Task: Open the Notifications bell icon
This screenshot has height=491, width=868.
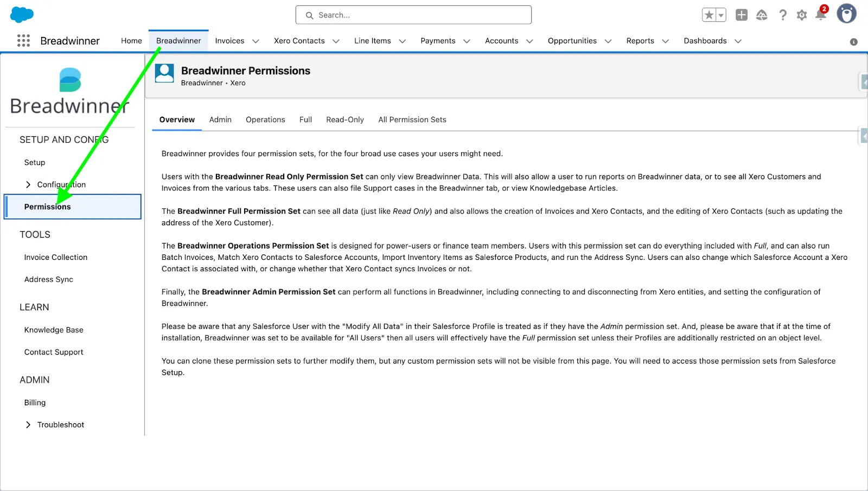Action: 821,14
